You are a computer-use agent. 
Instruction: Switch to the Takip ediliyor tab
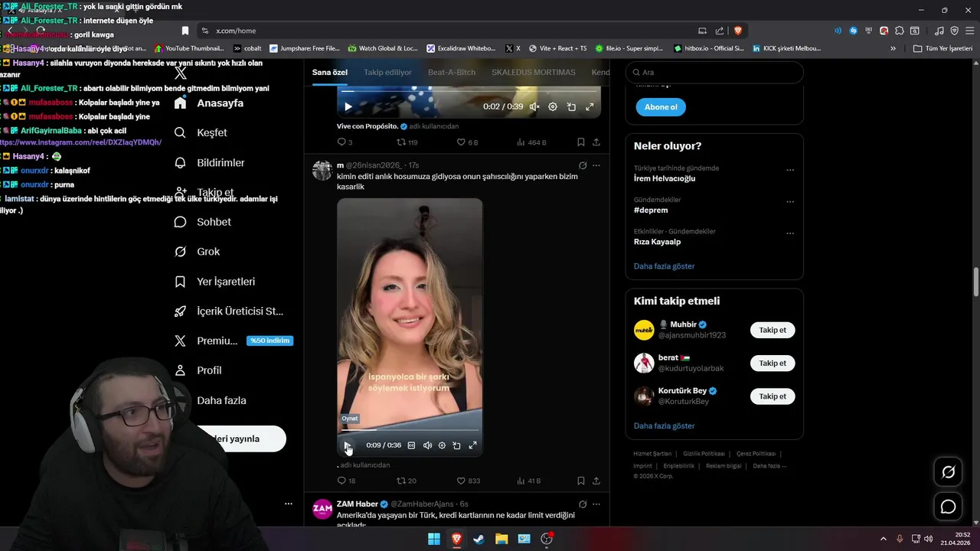click(387, 72)
